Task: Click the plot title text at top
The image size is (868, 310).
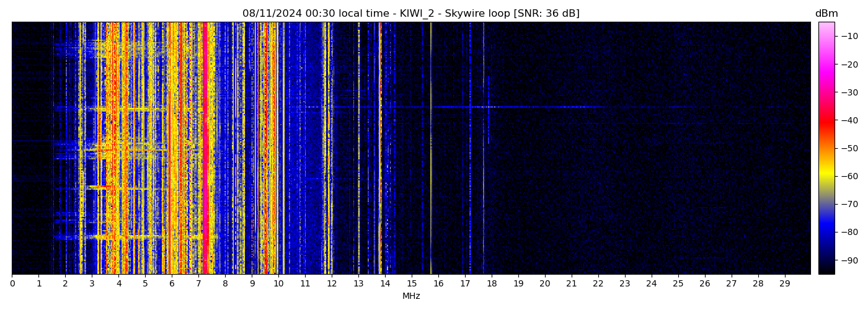Action: [x=410, y=14]
